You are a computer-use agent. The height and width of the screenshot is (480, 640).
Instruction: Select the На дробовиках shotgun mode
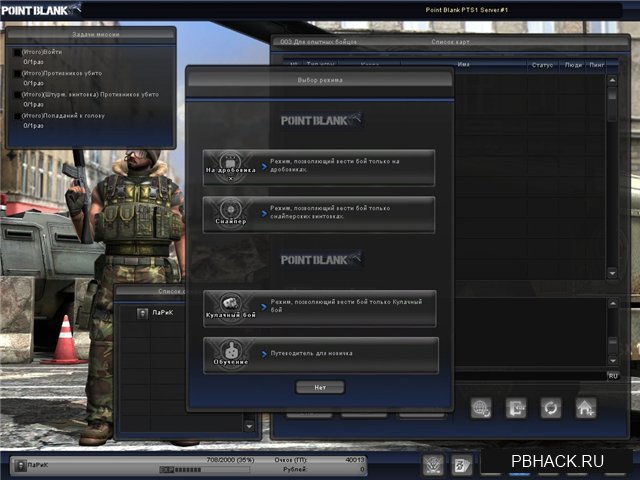tap(319, 168)
